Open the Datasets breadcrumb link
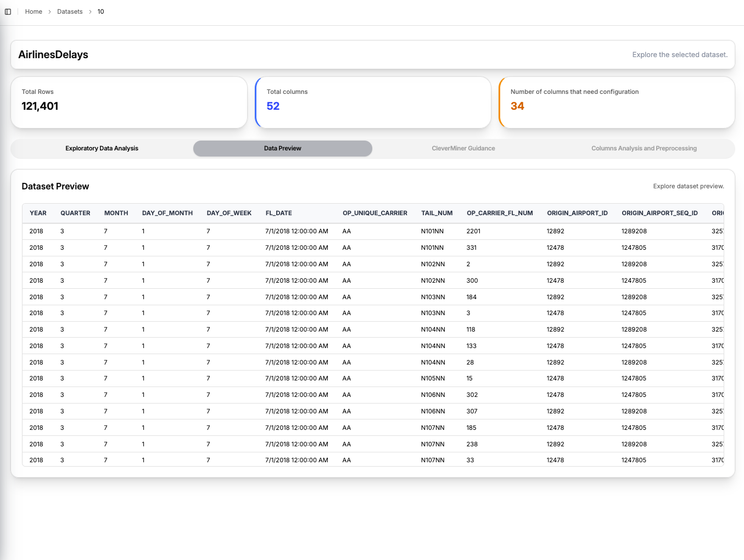Screen dimensions: 744x560 (x=70, y=11)
